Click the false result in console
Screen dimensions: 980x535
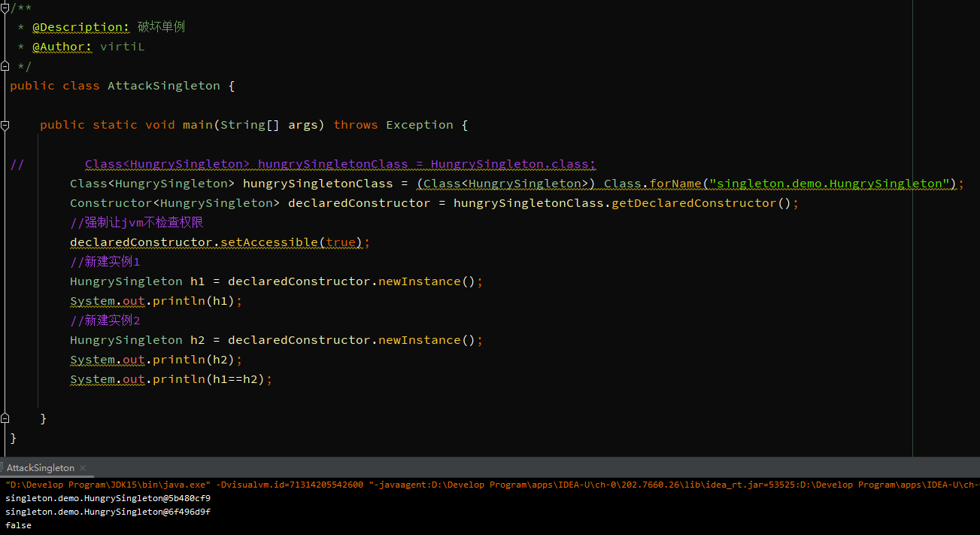(18, 525)
